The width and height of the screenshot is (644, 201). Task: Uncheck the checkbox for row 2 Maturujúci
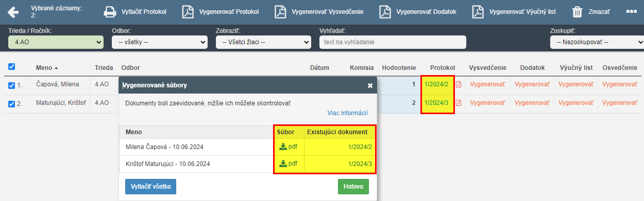point(12,104)
